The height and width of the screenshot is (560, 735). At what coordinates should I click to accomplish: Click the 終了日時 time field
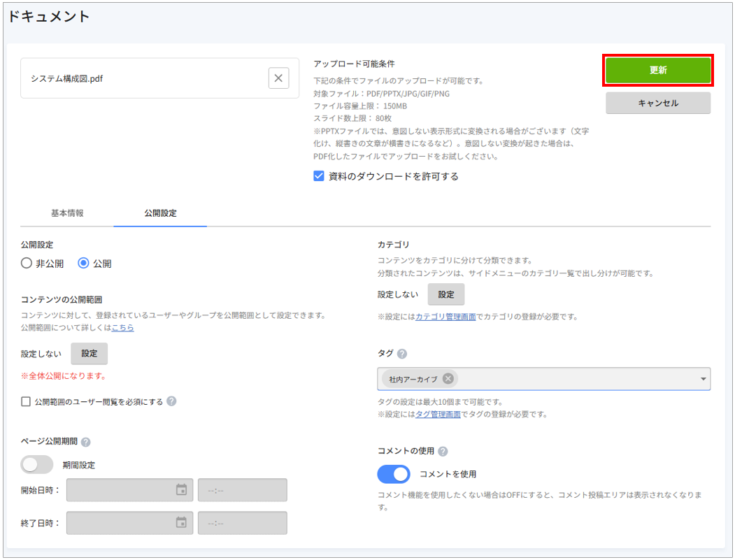pos(243,523)
